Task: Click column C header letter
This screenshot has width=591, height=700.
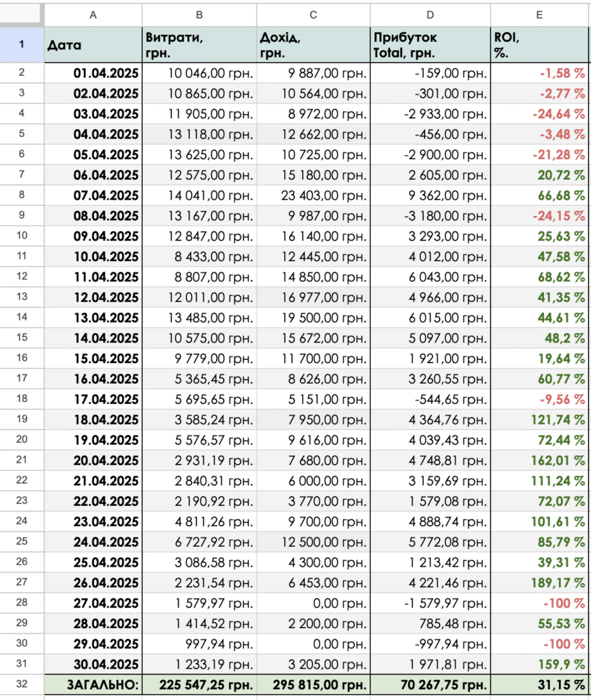Action: pyautogui.click(x=313, y=15)
